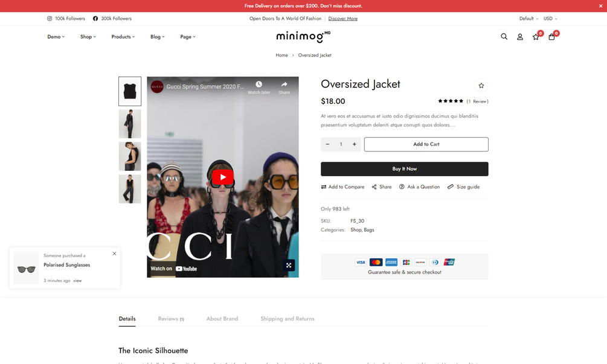This screenshot has height=364, width=607.
Task: Open the USD currency dropdown
Action: [x=550, y=19]
